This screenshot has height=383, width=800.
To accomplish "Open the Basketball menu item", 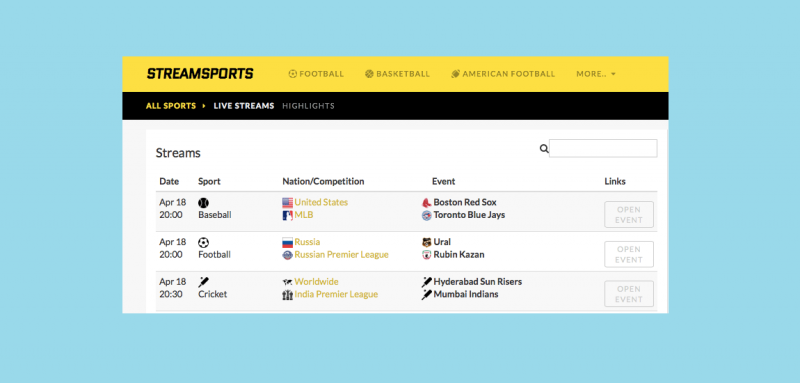I will point(397,74).
